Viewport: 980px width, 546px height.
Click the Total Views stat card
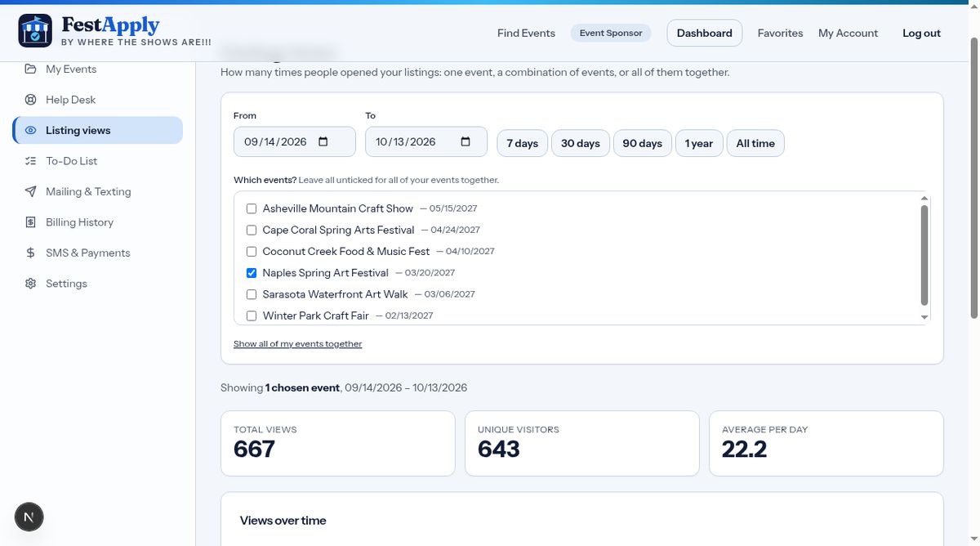pyautogui.click(x=337, y=443)
